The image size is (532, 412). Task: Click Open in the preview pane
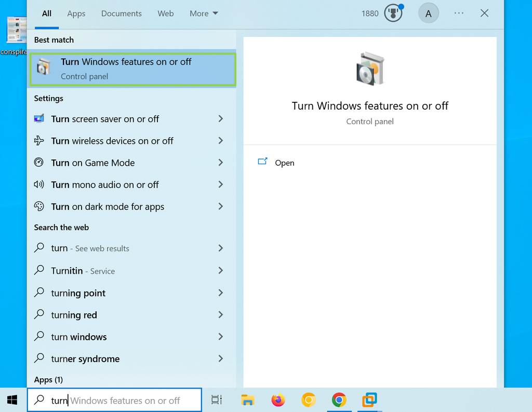coord(284,163)
